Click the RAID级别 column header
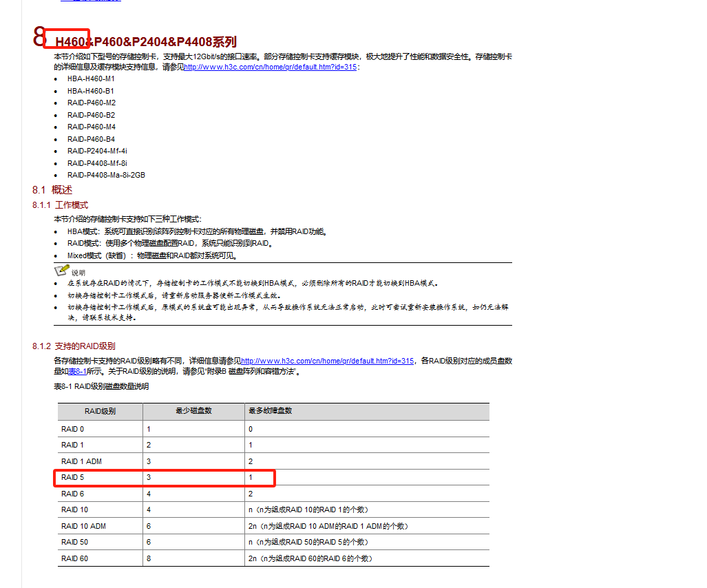The image size is (707, 588). pos(100,411)
